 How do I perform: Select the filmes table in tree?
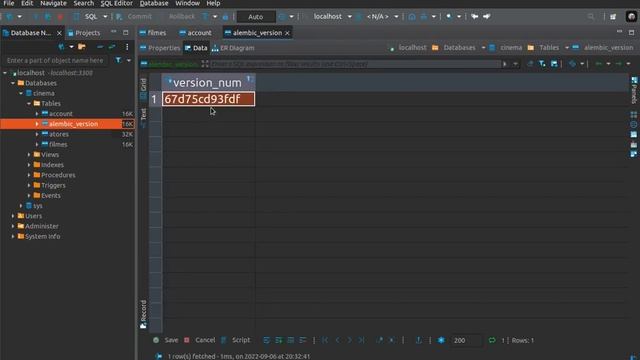(58, 144)
